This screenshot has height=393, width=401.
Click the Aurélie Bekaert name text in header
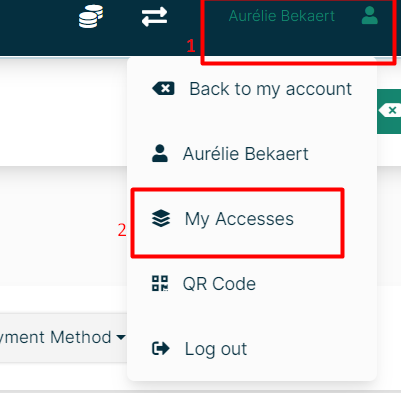(x=282, y=16)
